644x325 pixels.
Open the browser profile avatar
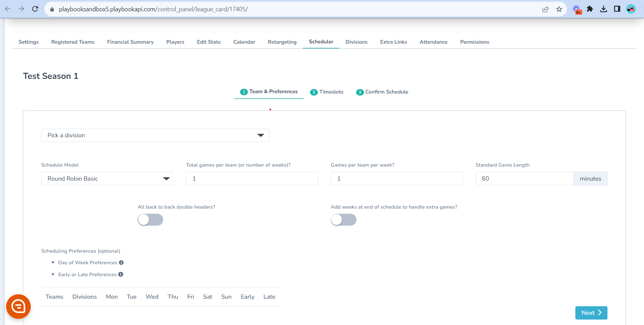(x=631, y=9)
